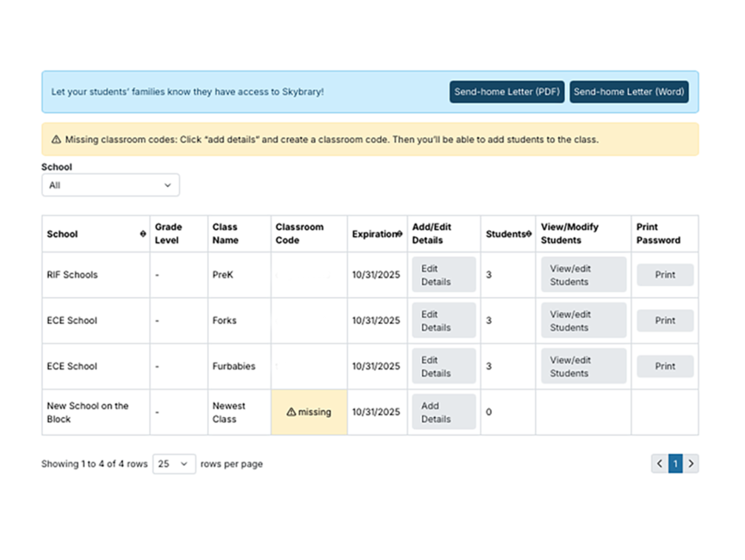Click the missing warning icon for Newest Class
This screenshot has height=560, width=745.
coord(291,412)
